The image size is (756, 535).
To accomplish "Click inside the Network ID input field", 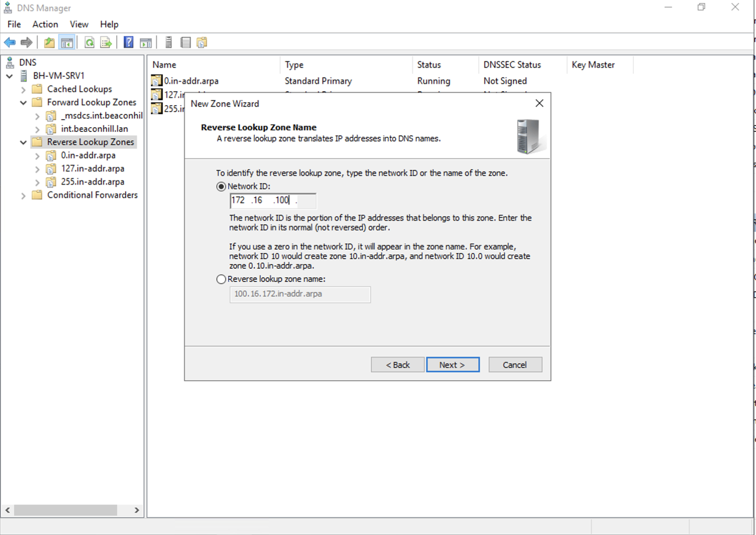I will click(x=272, y=200).
